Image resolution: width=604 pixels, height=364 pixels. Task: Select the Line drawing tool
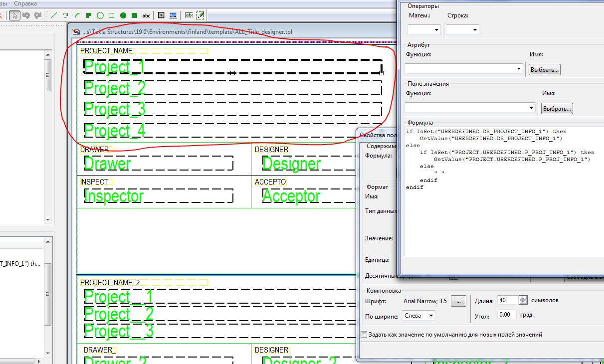[54, 15]
